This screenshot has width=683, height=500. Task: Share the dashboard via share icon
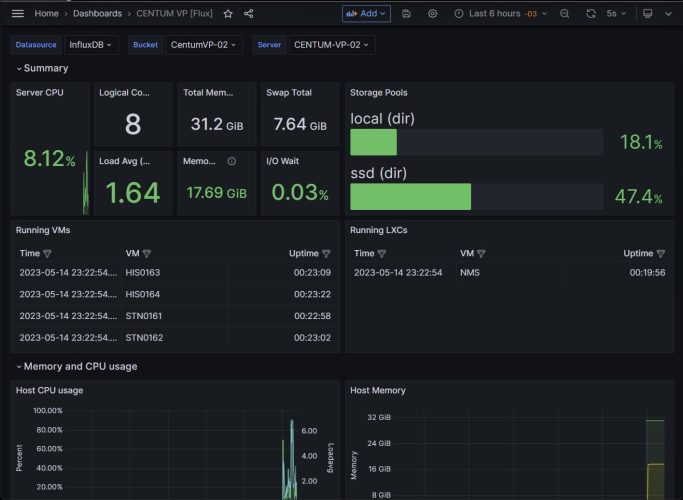pyautogui.click(x=249, y=14)
